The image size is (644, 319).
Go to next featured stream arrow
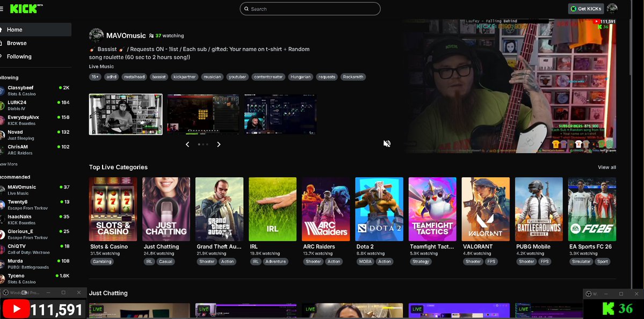point(219,144)
